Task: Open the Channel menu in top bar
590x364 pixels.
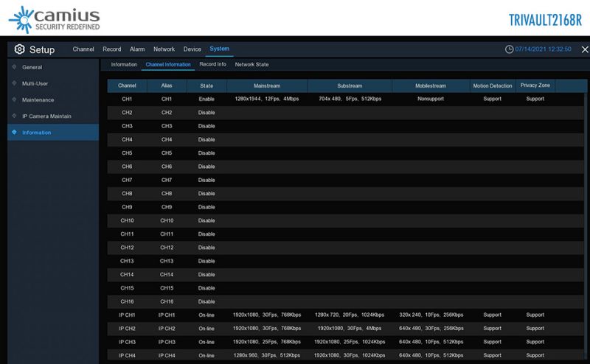Action: [83, 49]
